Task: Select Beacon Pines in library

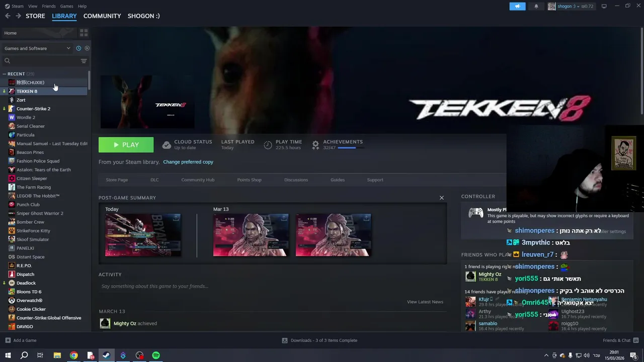Action: 44,152
